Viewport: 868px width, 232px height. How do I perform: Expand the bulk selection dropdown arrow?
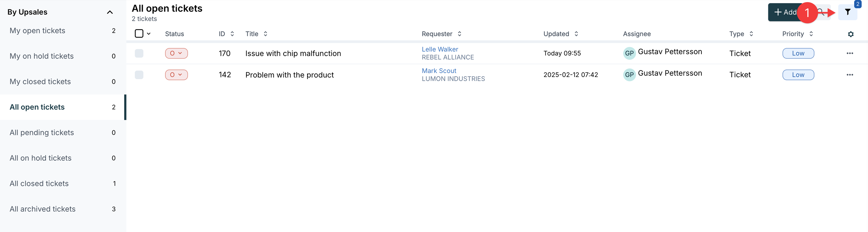pos(149,34)
